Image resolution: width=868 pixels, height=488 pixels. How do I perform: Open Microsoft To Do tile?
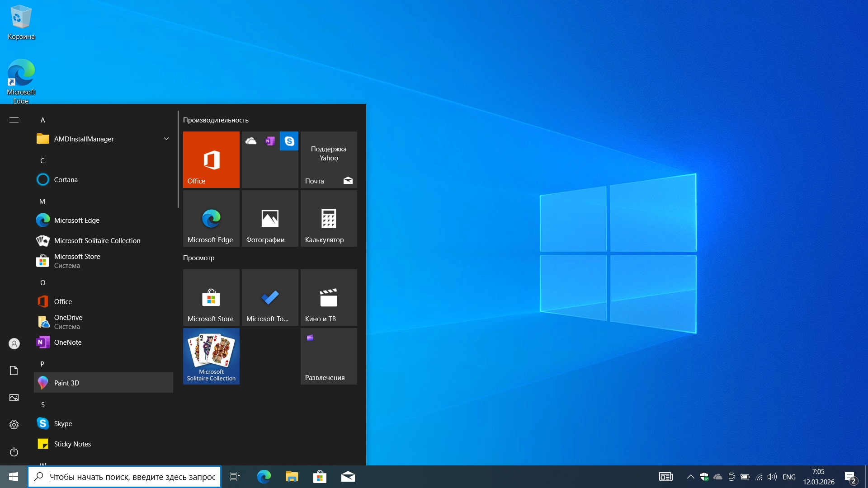point(270,297)
